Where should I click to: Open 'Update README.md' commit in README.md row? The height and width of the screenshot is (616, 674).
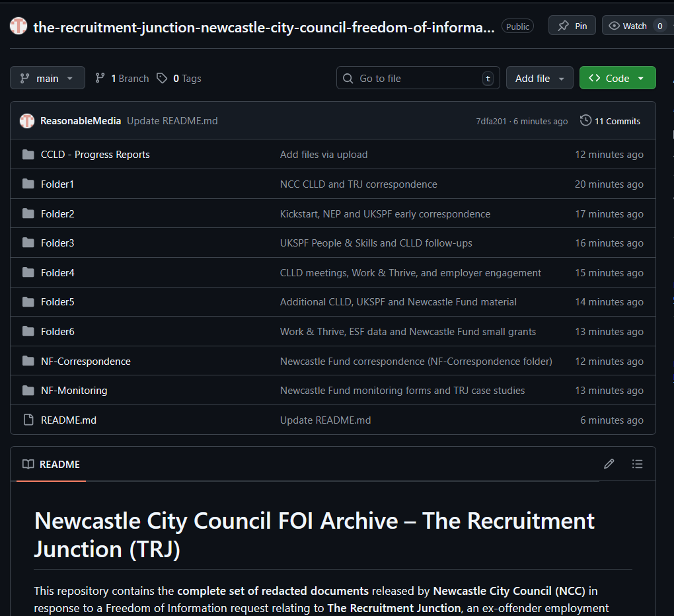point(325,420)
